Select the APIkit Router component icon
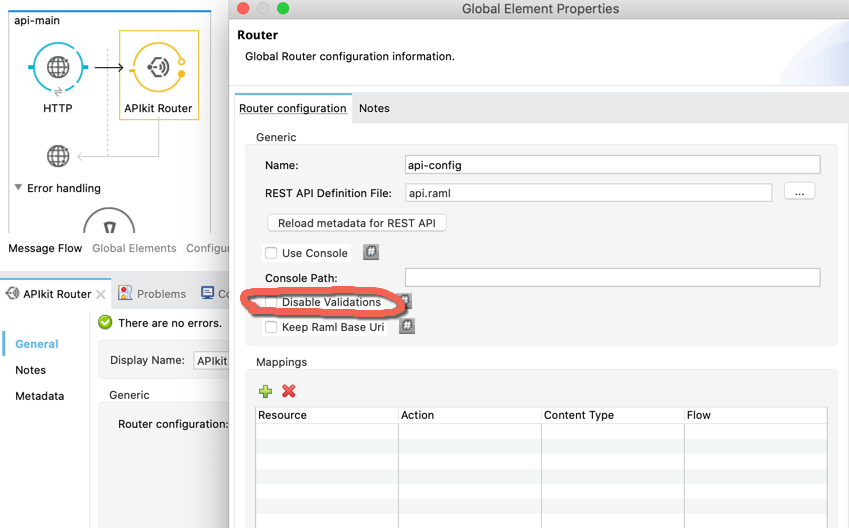The width and height of the screenshot is (849, 528). coord(158,68)
